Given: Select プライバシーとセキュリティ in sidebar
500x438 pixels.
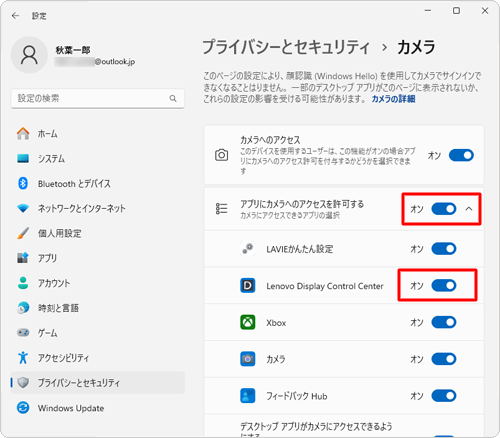Looking at the screenshot, I should [x=97, y=383].
